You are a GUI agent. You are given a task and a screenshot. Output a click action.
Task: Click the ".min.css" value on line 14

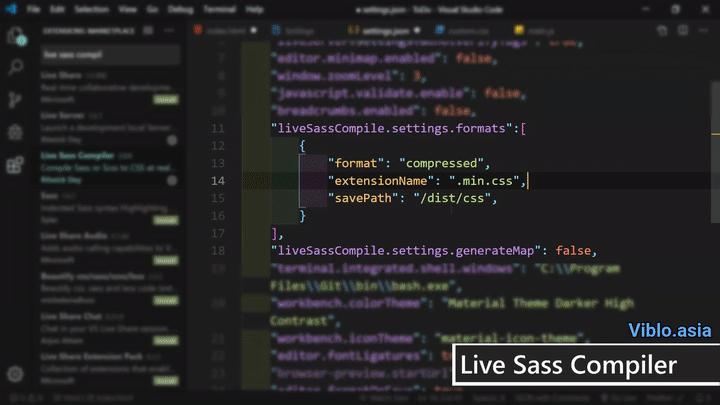(484, 181)
